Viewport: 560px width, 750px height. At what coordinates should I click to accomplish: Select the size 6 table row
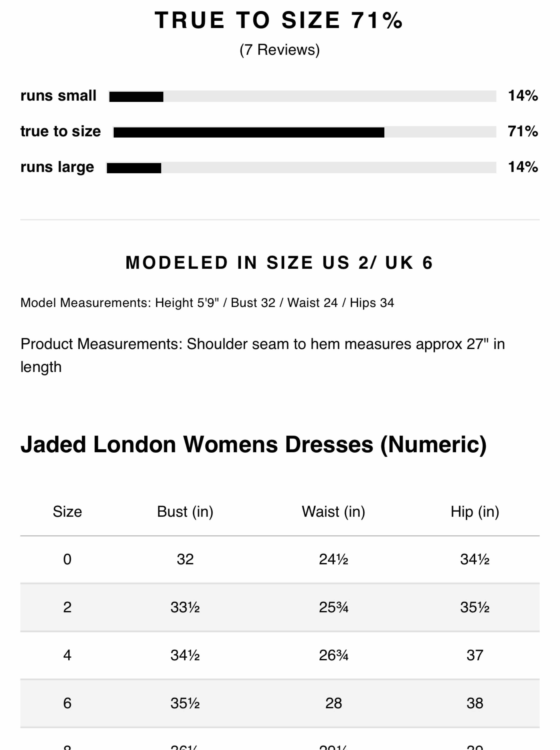280,703
